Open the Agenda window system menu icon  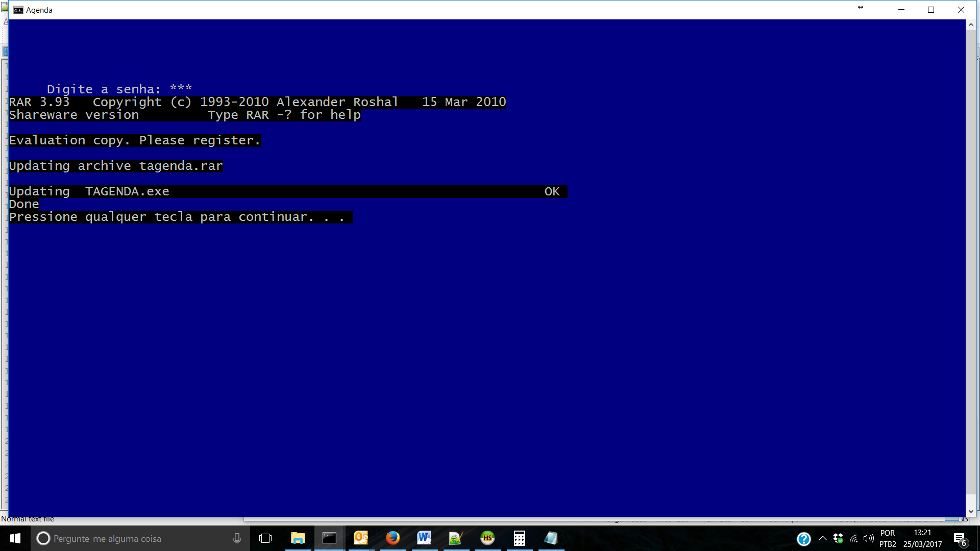18,10
